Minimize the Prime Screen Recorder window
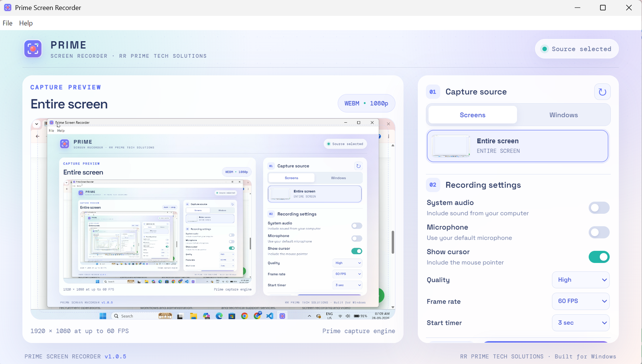 point(577,8)
